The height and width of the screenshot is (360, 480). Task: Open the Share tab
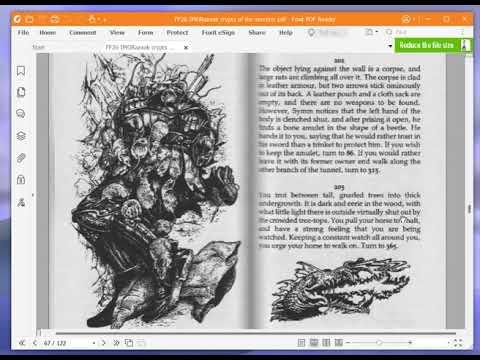[257, 32]
